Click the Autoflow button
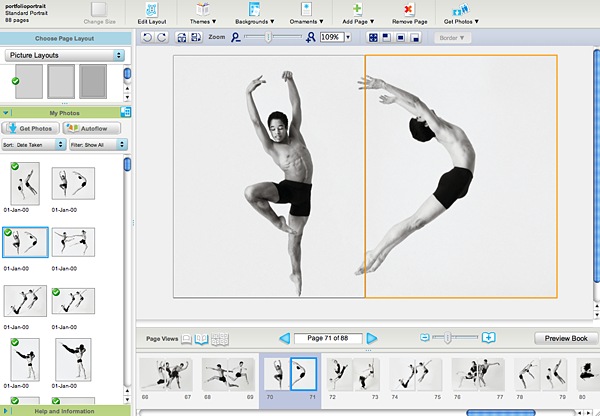Image resolution: width=600 pixels, height=416 pixels. pyautogui.click(x=91, y=128)
